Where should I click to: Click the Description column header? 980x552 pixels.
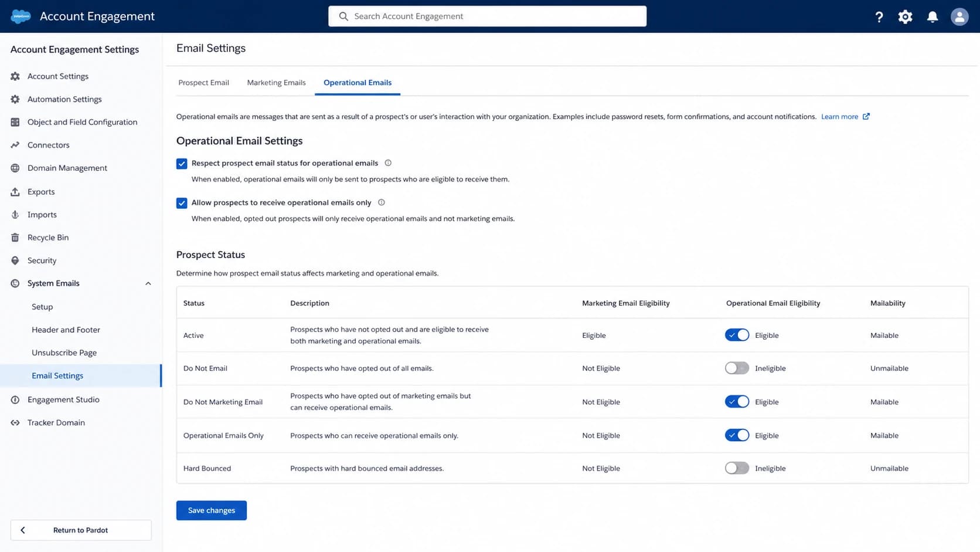(309, 303)
